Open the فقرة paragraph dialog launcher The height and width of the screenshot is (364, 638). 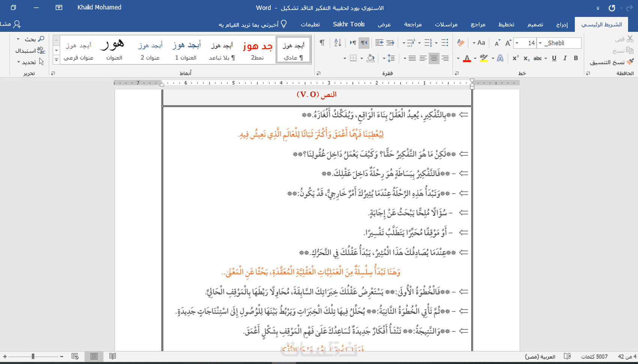tap(319, 74)
